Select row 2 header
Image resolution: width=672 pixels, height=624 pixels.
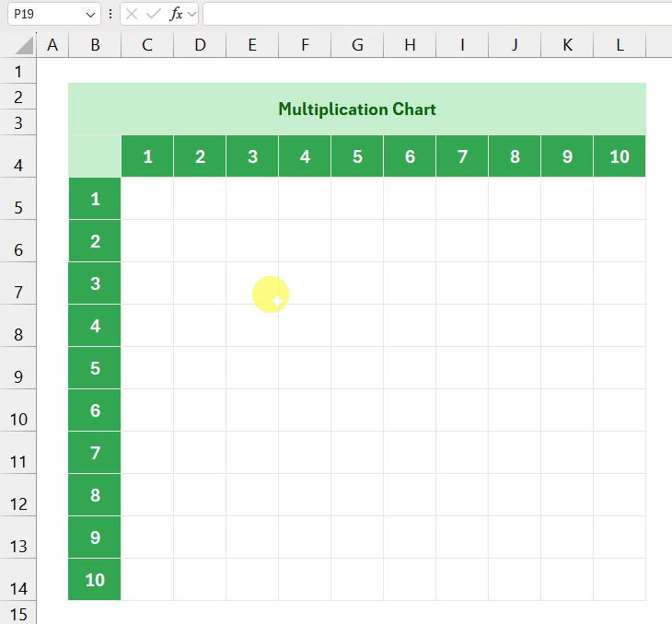18,97
